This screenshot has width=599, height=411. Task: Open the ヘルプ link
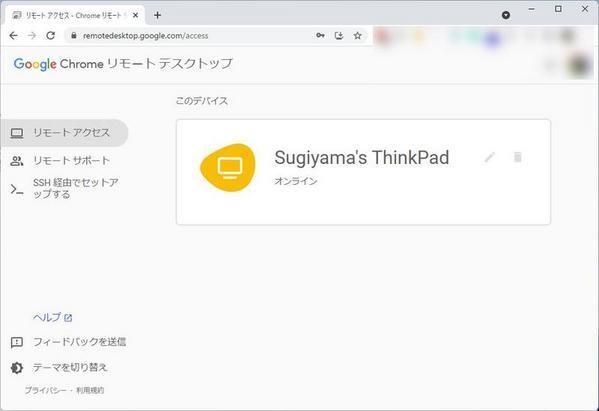[52, 317]
